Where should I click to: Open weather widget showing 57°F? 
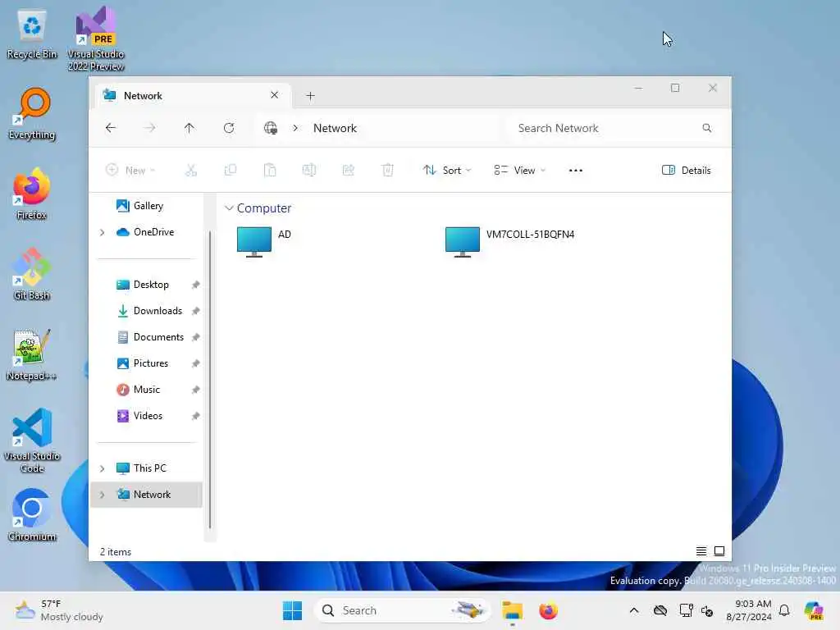[59, 610]
